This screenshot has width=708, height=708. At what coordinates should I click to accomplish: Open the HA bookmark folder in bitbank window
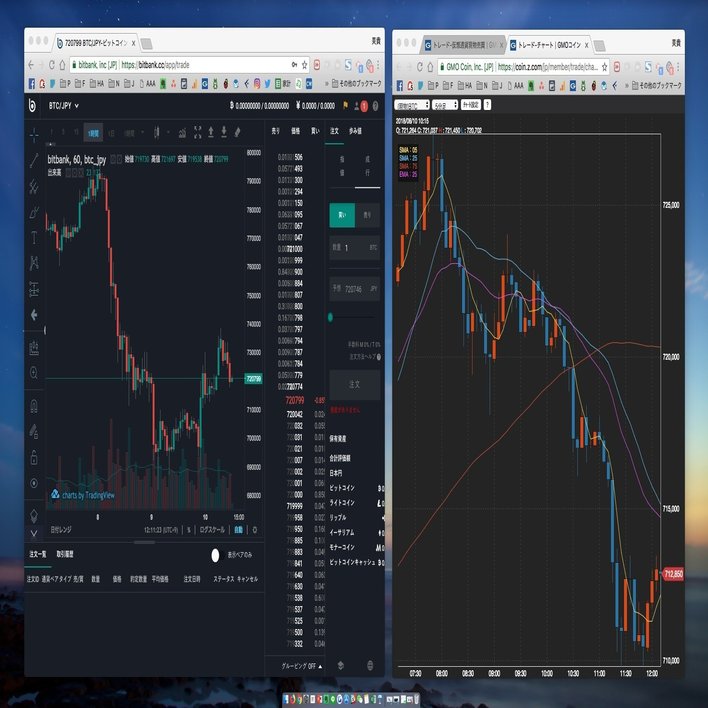click(x=97, y=84)
